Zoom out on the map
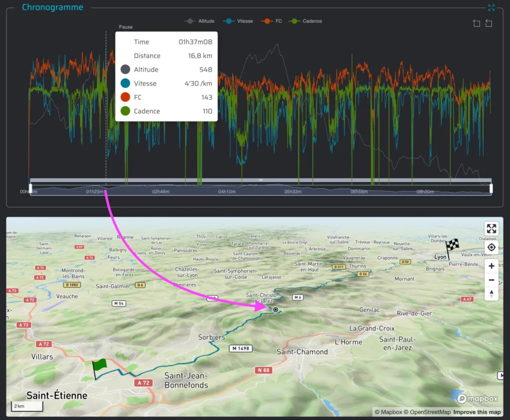 click(492, 280)
